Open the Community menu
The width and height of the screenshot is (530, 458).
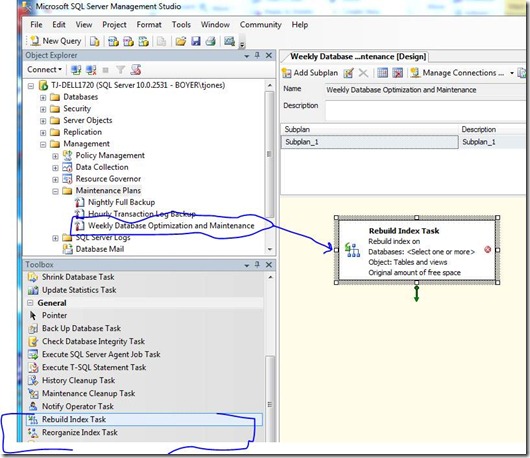260,25
